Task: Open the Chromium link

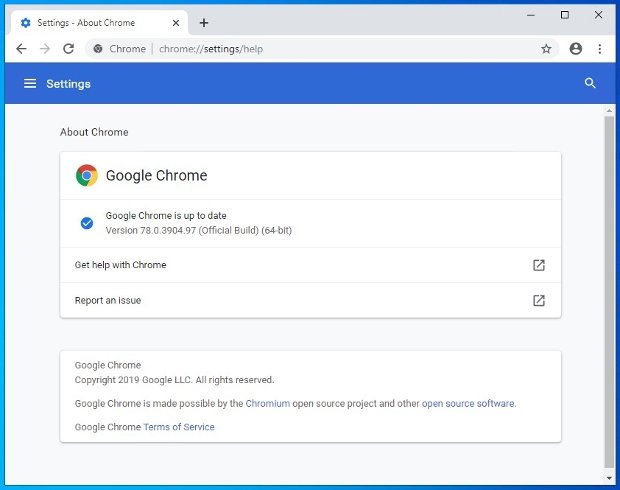Action: [x=268, y=403]
